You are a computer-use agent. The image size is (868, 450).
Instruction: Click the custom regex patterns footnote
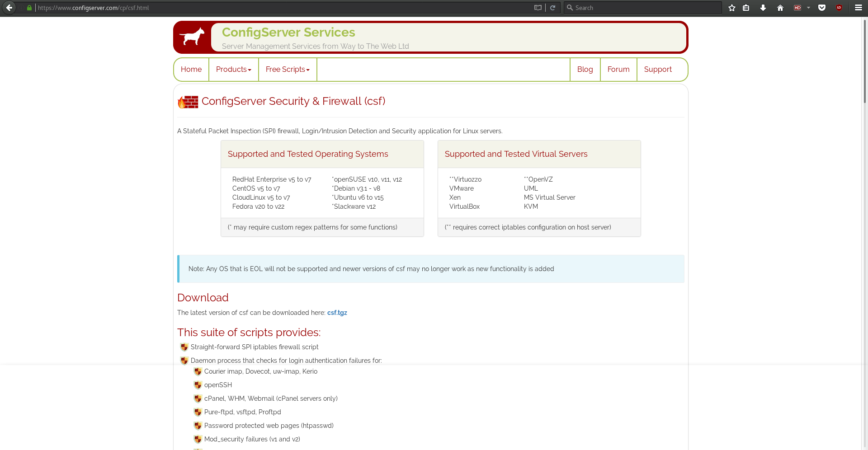click(312, 227)
